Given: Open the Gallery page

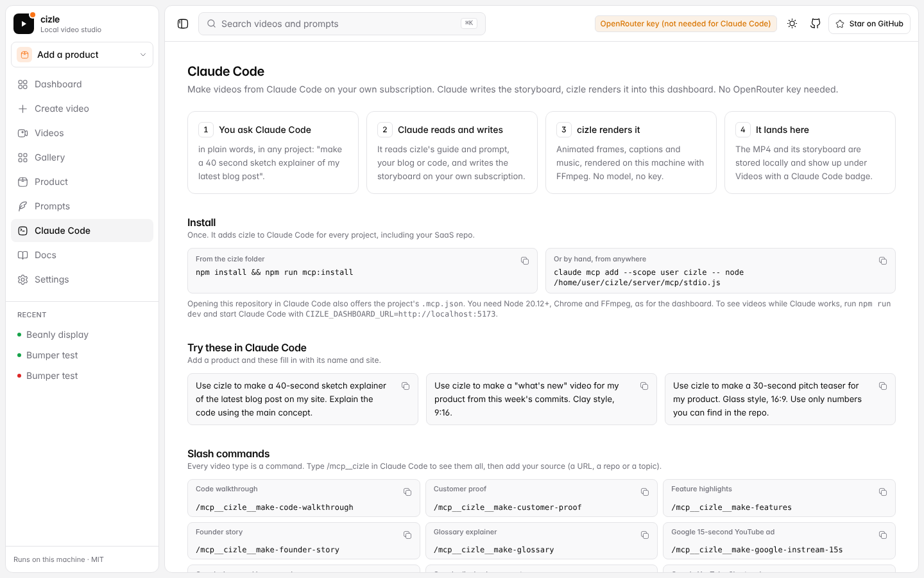Looking at the screenshot, I should tap(82, 157).
